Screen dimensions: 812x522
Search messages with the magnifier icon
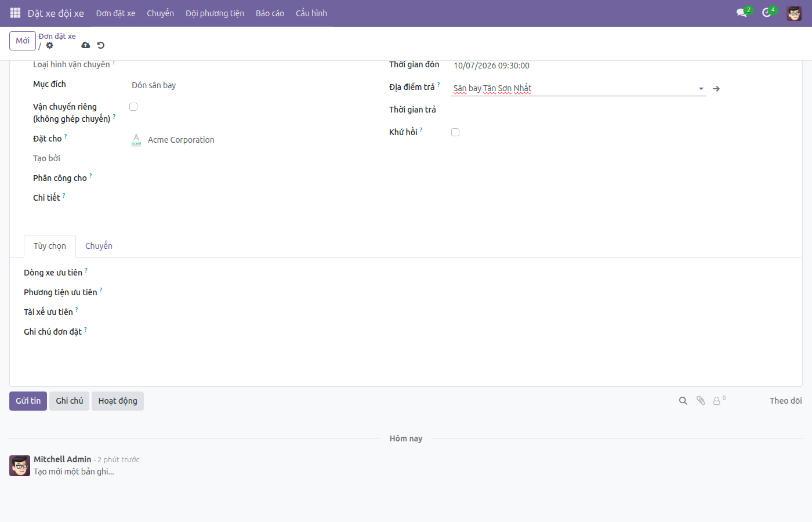pyautogui.click(x=683, y=401)
